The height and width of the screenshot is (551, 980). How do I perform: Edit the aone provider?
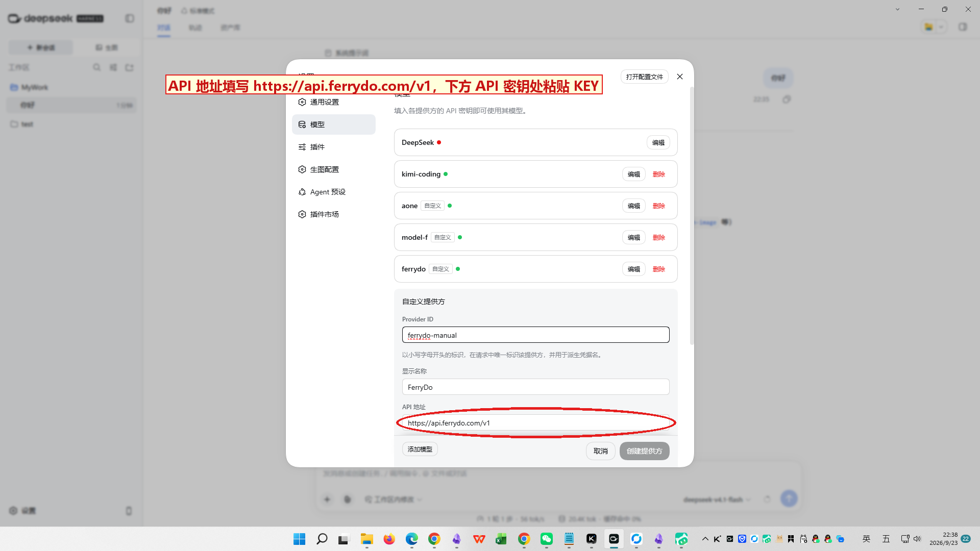click(633, 206)
